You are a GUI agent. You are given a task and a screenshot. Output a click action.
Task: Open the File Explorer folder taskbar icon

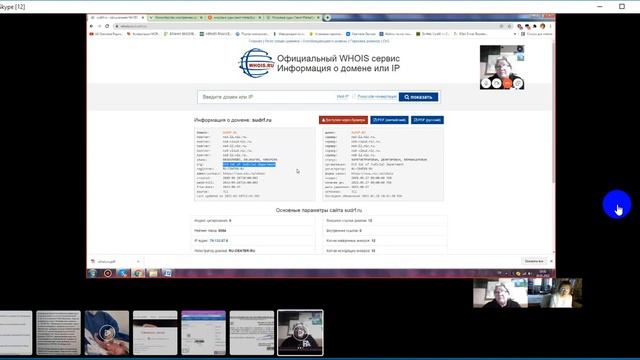pos(153,273)
